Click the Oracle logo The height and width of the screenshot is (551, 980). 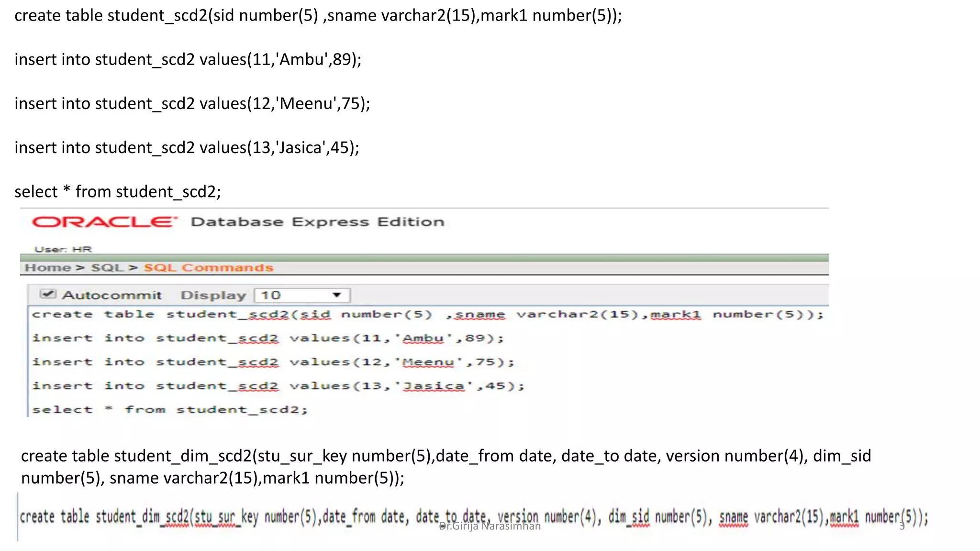pyautogui.click(x=104, y=222)
